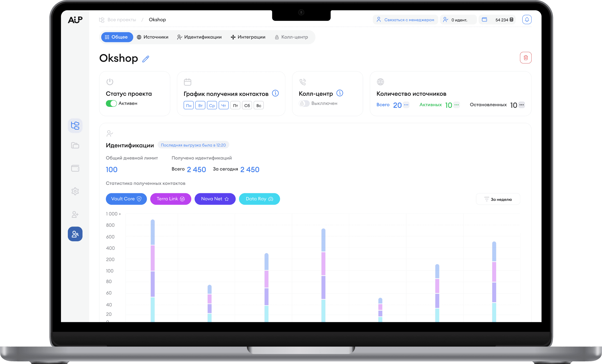Open the wallet icon in left sidebar
Image resolution: width=602 pixels, height=364 pixels.
(x=75, y=168)
